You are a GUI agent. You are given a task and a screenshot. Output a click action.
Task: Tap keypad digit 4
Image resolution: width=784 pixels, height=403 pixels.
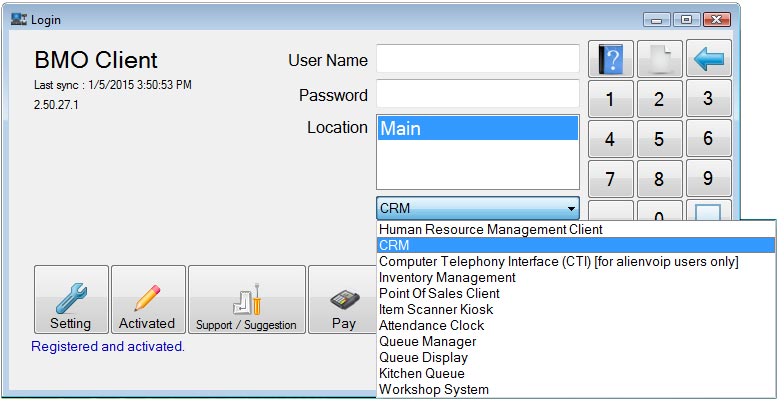610,138
